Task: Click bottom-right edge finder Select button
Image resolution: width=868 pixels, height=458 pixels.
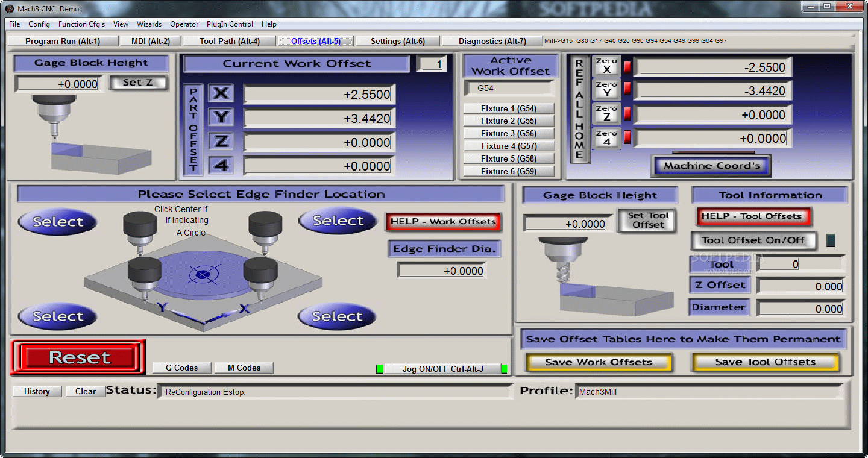Action: tap(337, 316)
